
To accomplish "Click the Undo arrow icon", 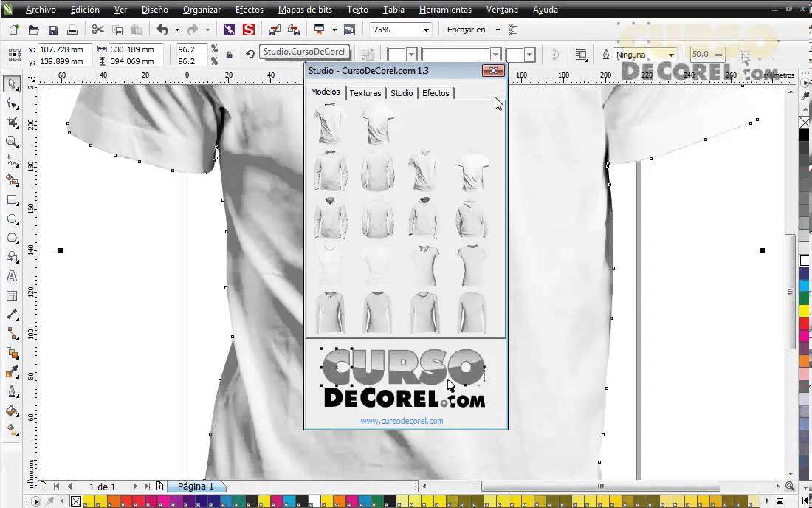I will (x=162, y=30).
